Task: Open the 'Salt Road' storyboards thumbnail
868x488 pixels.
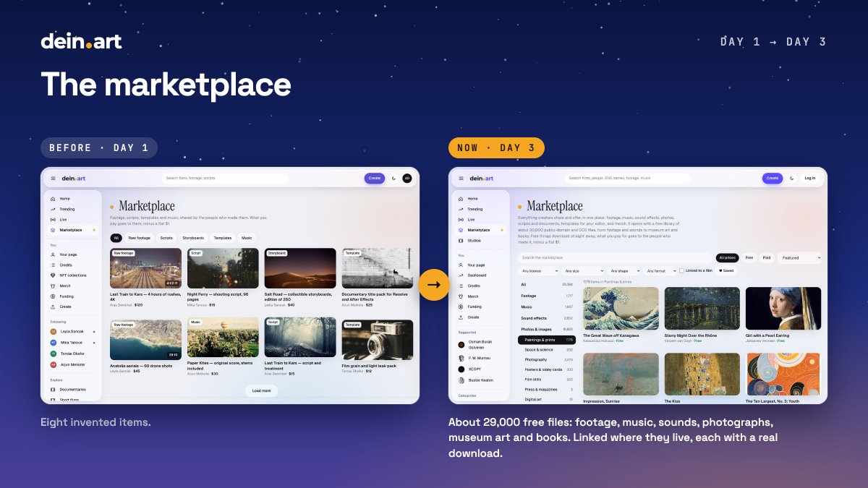Action: (x=300, y=269)
